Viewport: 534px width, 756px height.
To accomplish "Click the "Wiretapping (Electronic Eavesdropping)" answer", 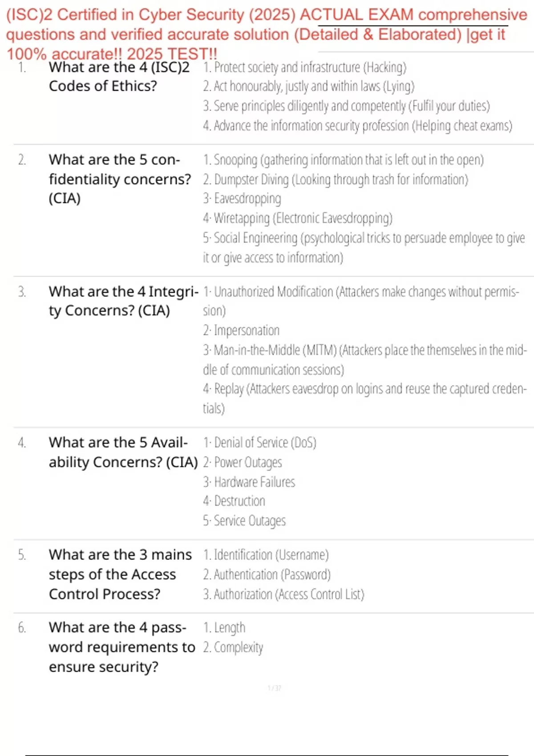I will coord(298,218).
